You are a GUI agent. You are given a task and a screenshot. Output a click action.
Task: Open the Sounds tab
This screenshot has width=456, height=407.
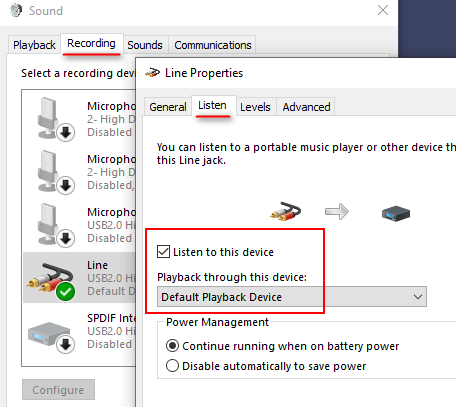145,45
